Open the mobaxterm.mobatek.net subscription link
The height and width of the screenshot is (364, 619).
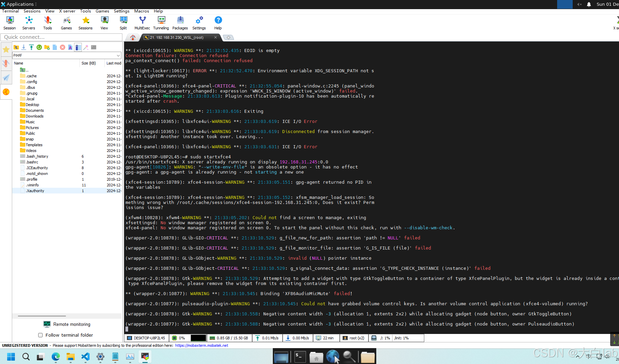pos(201,345)
